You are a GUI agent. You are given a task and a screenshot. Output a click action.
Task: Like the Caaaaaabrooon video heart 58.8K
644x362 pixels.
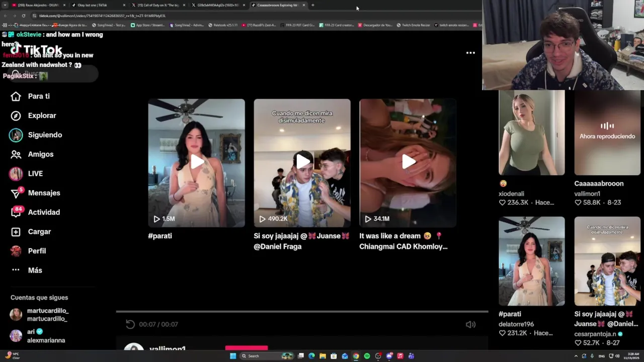578,203
